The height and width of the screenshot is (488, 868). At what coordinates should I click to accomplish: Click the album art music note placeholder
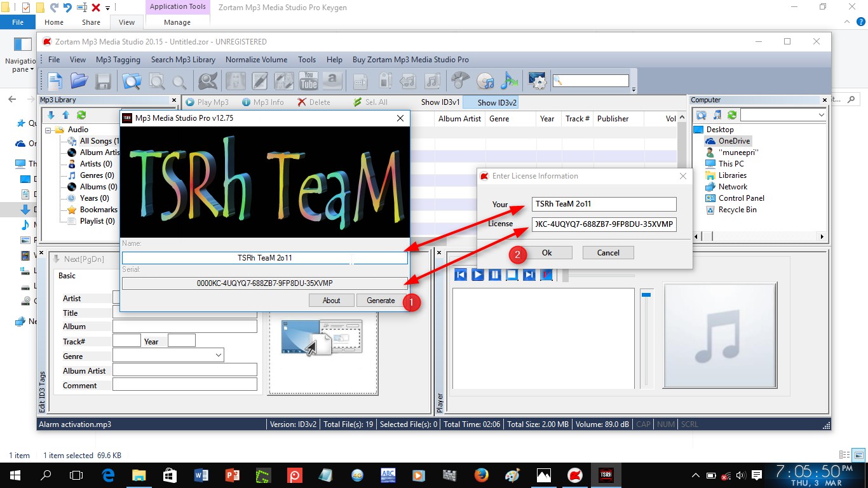[x=719, y=335]
